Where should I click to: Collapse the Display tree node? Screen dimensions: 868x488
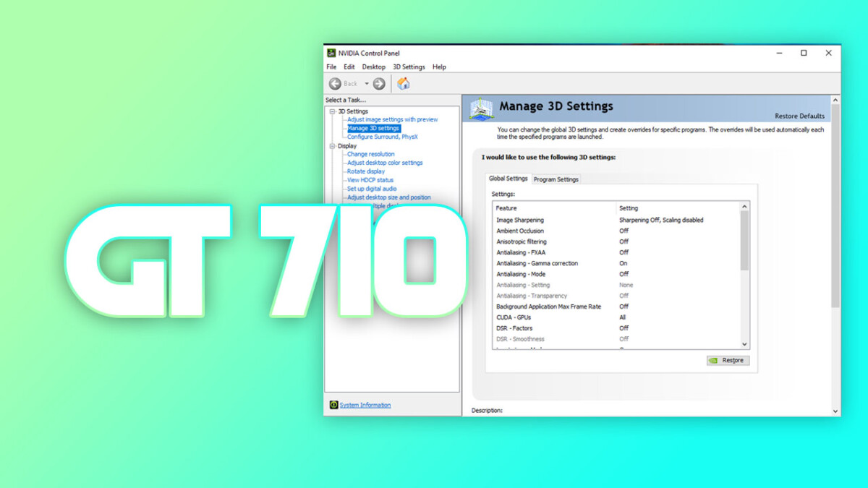(333, 145)
